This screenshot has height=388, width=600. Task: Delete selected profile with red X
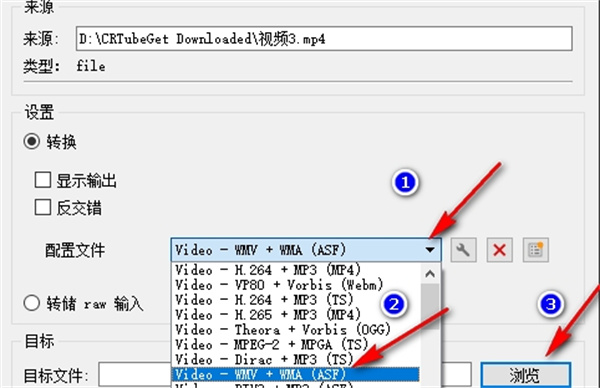pyautogui.click(x=499, y=250)
